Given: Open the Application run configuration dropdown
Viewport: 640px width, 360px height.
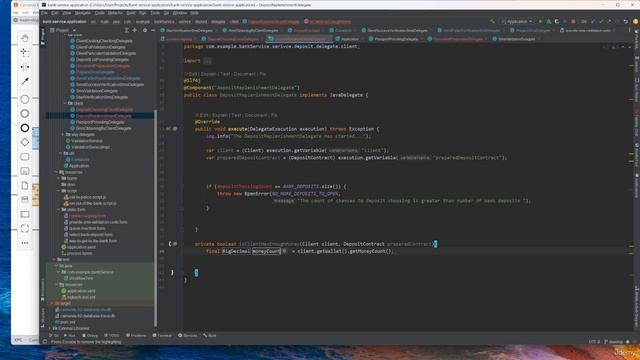Looking at the screenshot, I should point(518,21).
